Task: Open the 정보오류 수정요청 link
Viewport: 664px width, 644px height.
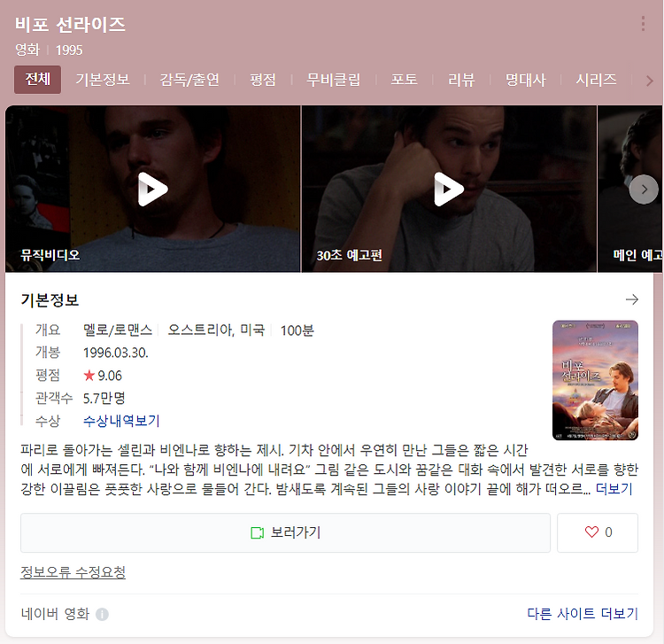Action: (x=73, y=572)
